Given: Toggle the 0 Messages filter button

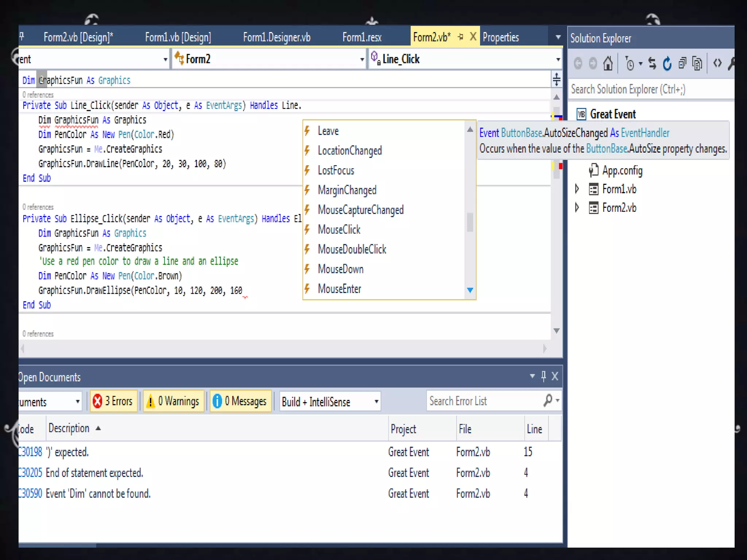Looking at the screenshot, I should pos(240,401).
